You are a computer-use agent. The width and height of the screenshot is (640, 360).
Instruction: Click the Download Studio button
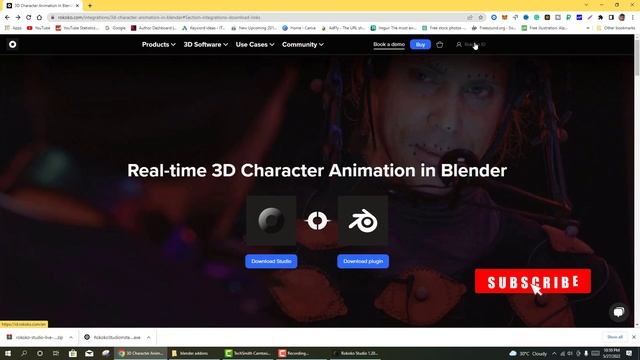click(x=271, y=261)
